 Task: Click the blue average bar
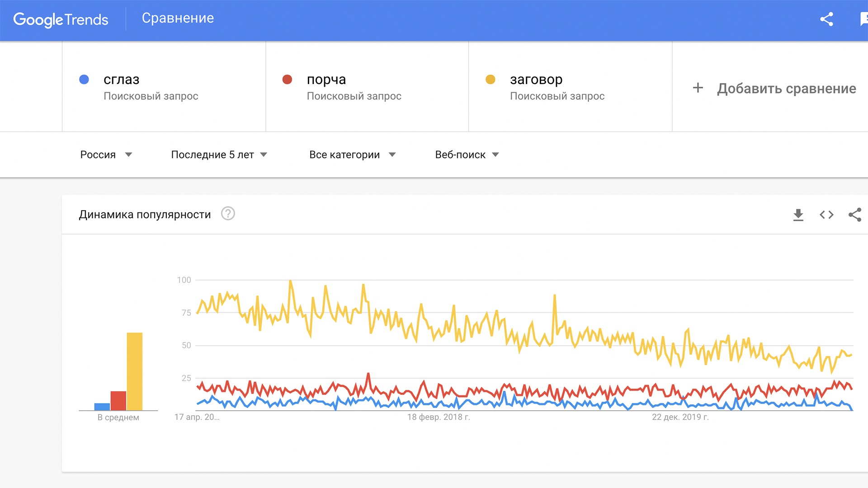pos(102,407)
